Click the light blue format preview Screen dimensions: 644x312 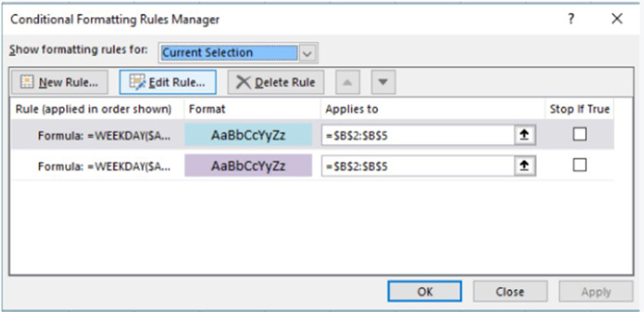coord(248,134)
